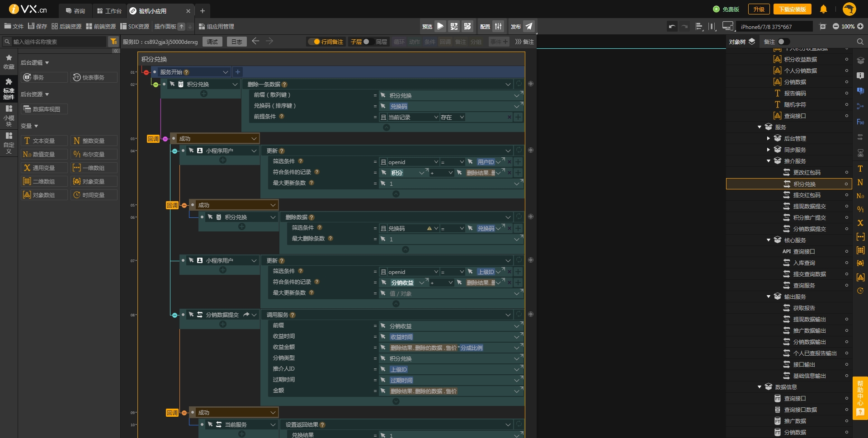The image size is (868, 438).
Task: Toggle the circle beside 分销数据提交 tree row
Action: click(846, 229)
